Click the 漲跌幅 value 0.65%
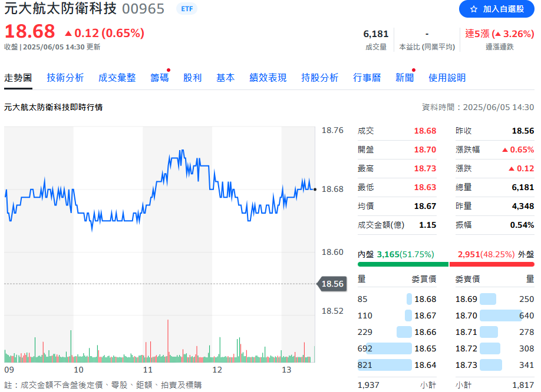This screenshot has width=541, height=392. (x=518, y=150)
